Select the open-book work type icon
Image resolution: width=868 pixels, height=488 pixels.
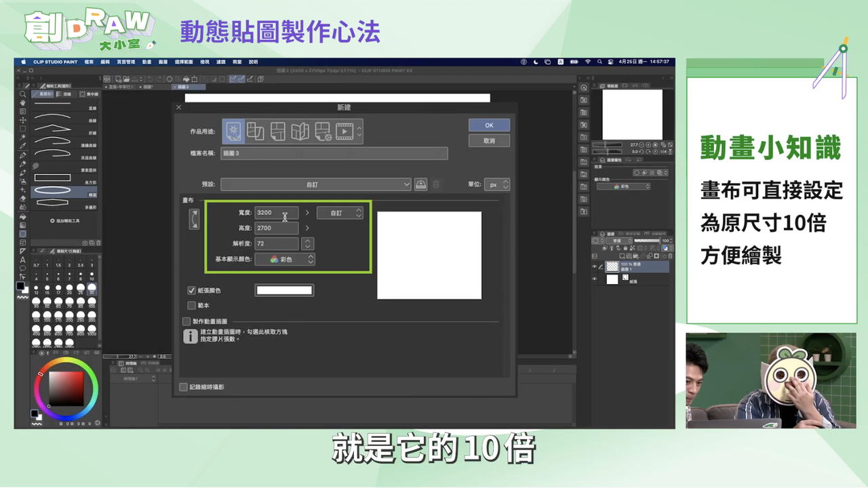(300, 131)
